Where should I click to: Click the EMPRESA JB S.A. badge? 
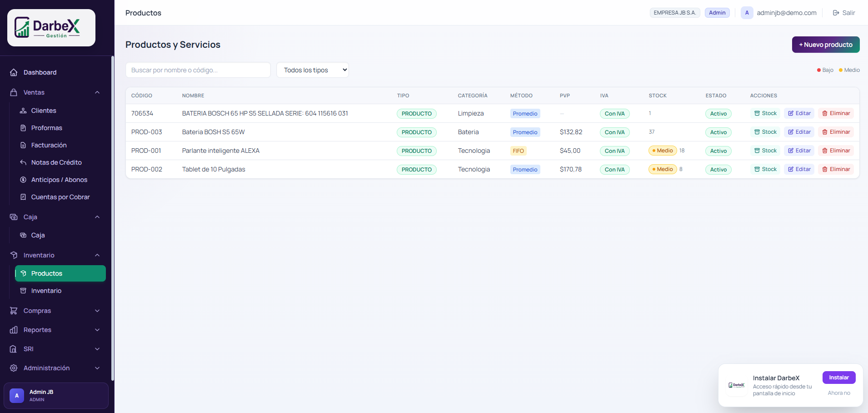[x=675, y=13]
